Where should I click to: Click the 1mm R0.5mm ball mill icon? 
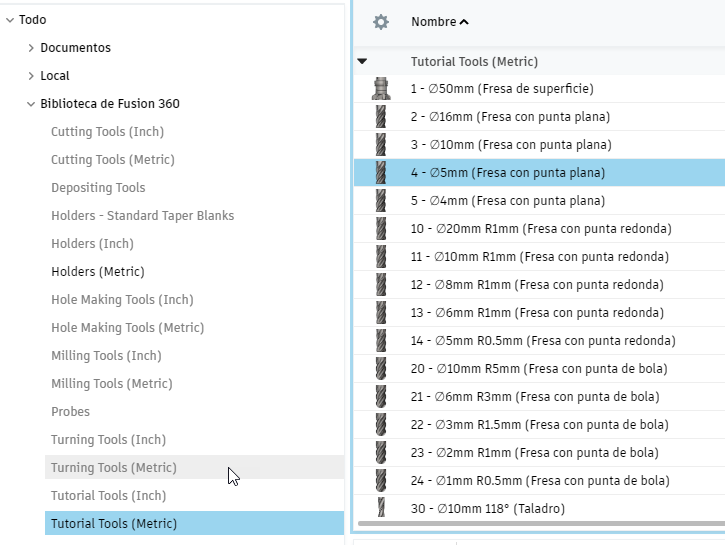(380, 481)
